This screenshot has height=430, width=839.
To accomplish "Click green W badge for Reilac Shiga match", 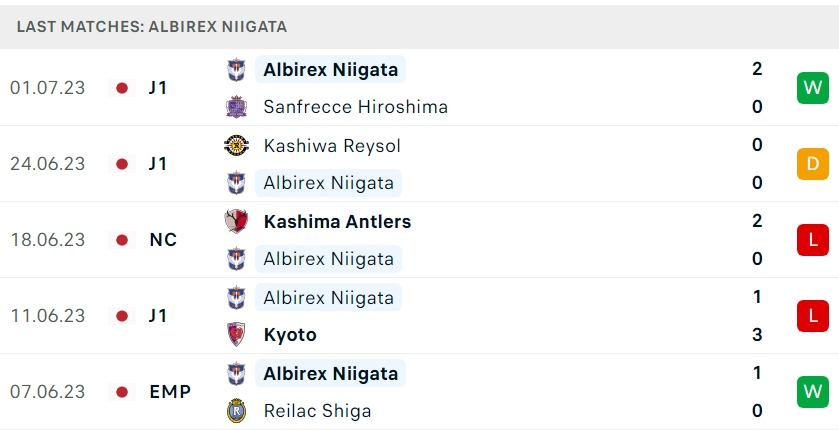I will 812,391.
